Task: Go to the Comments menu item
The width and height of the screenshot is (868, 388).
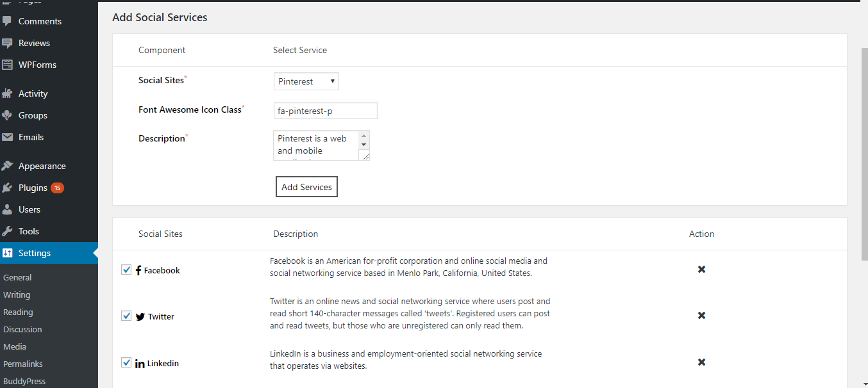Action: (x=40, y=21)
